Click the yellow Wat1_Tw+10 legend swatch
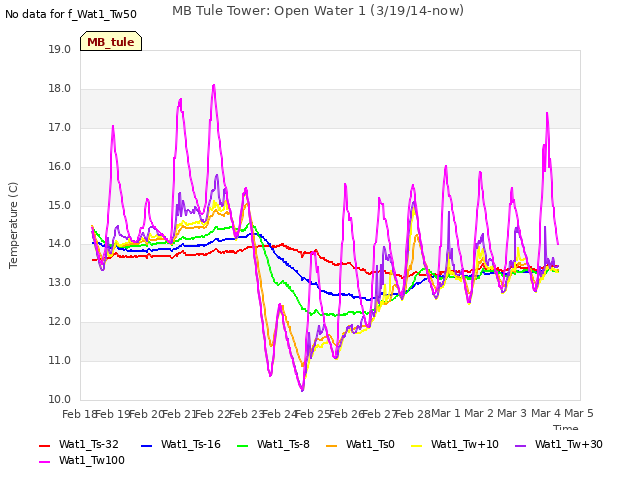Viewport: 640px width, 480px height. [x=416, y=445]
